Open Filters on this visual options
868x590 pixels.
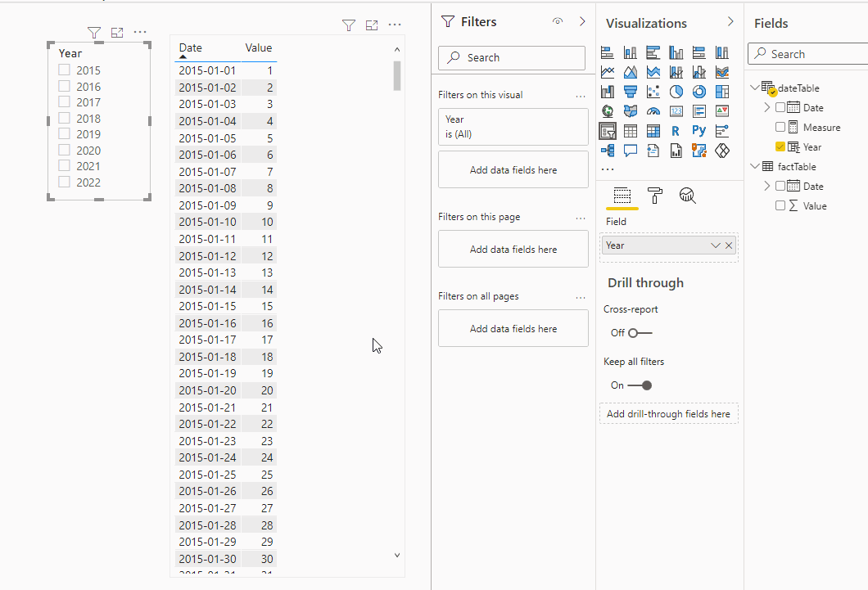coord(580,97)
